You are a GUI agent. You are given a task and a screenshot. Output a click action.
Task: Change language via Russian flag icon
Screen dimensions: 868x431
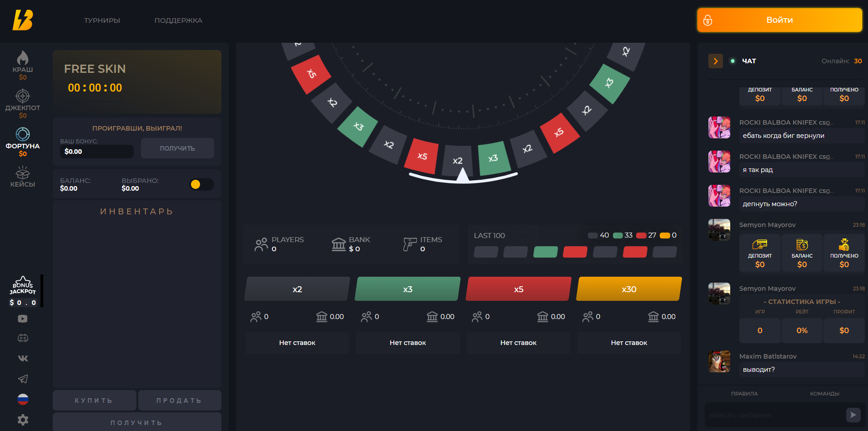[23, 399]
